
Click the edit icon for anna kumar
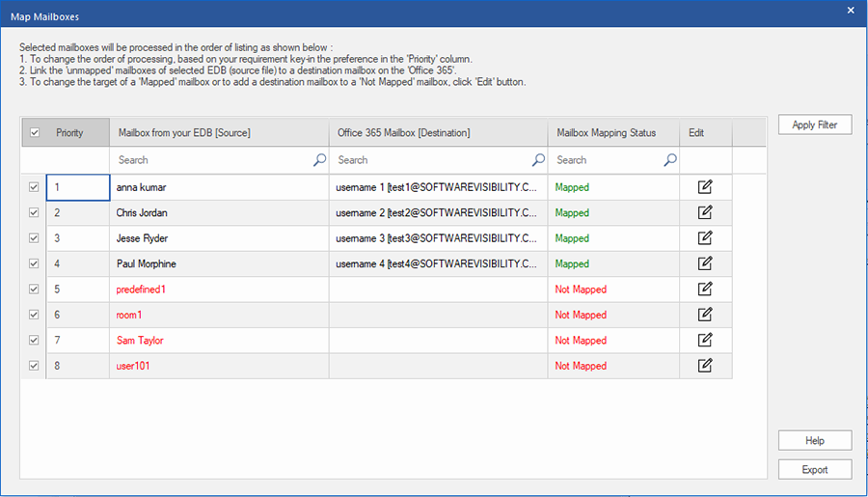(705, 187)
